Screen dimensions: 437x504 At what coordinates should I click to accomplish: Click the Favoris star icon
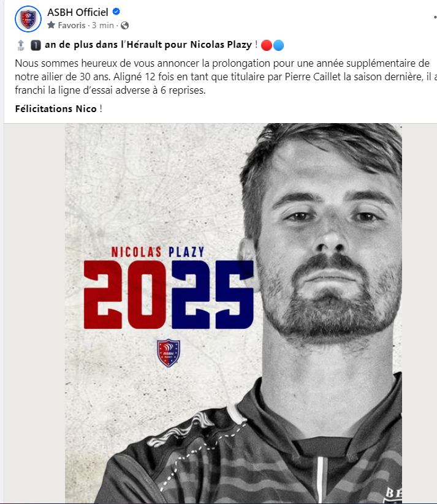point(51,25)
